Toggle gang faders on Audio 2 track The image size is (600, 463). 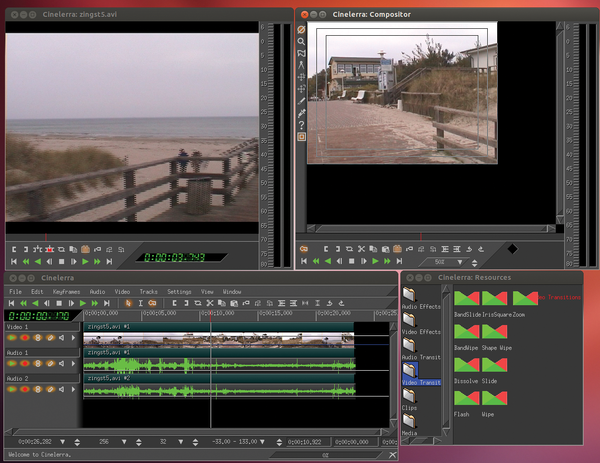[x=38, y=389]
